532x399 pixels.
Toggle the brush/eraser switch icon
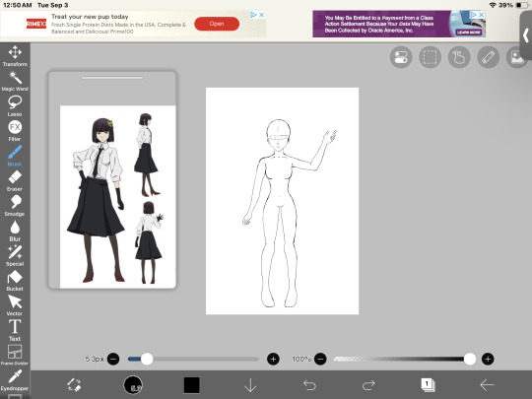coord(74,385)
